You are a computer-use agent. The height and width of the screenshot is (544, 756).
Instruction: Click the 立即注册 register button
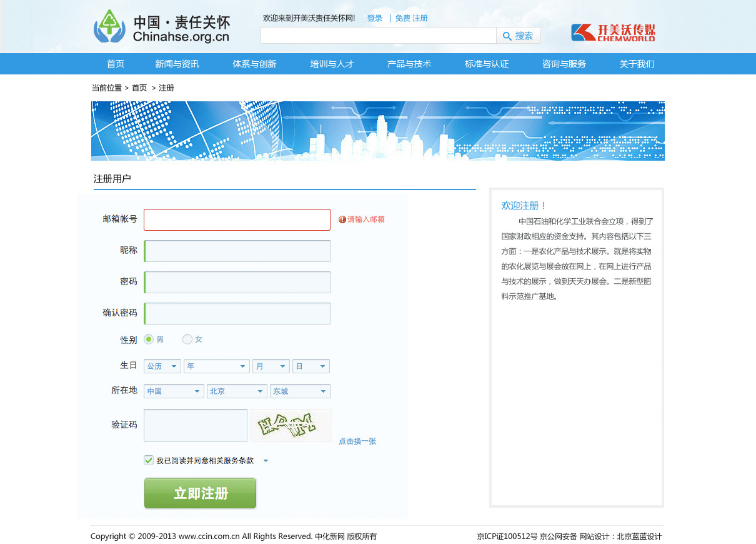200,493
